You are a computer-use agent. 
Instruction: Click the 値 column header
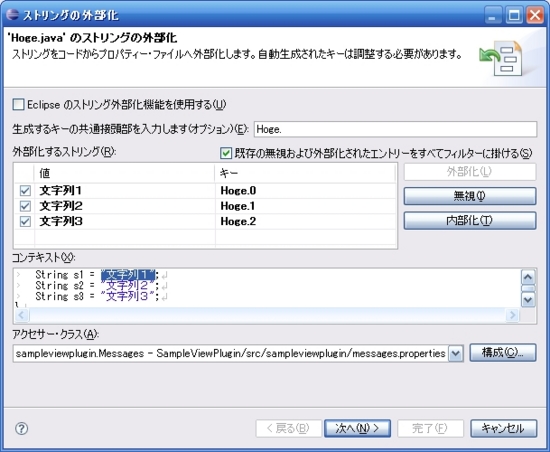coord(125,173)
